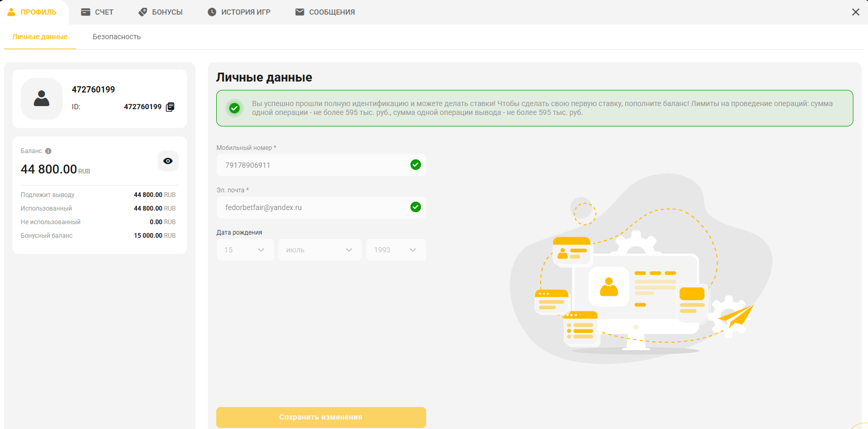
Task: Open the birth day dropdown showing 15
Action: [245, 250]
